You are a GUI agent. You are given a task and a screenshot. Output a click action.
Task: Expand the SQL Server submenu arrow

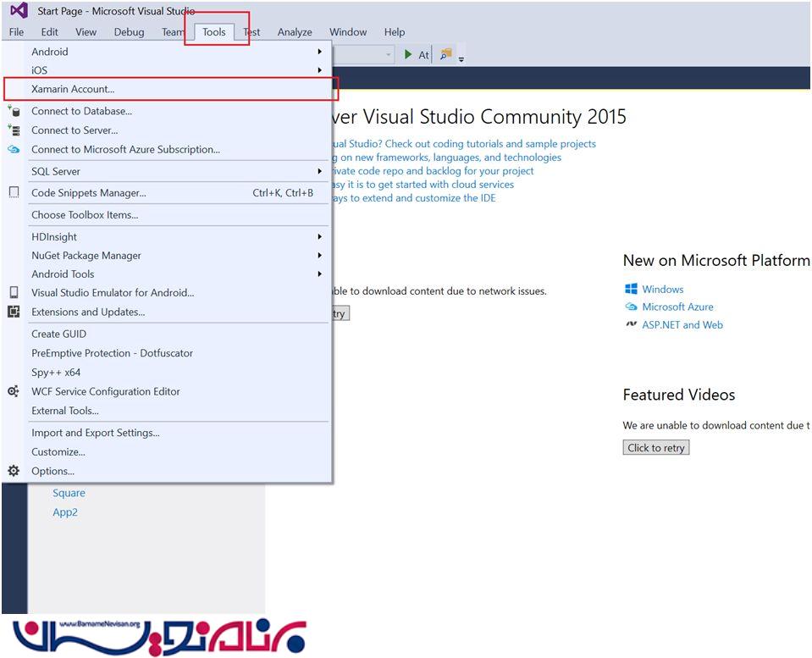tap(320, 171)
